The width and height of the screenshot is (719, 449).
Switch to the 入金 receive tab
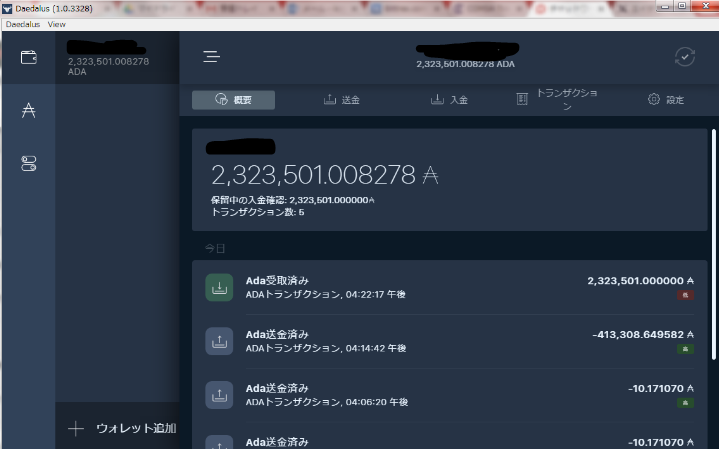pos(449,100)
